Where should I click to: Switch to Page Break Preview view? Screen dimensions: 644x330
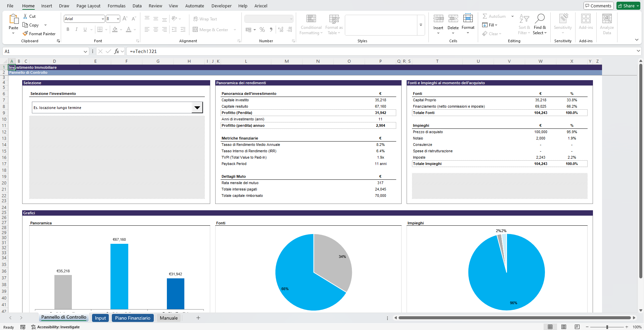[577, 327]
